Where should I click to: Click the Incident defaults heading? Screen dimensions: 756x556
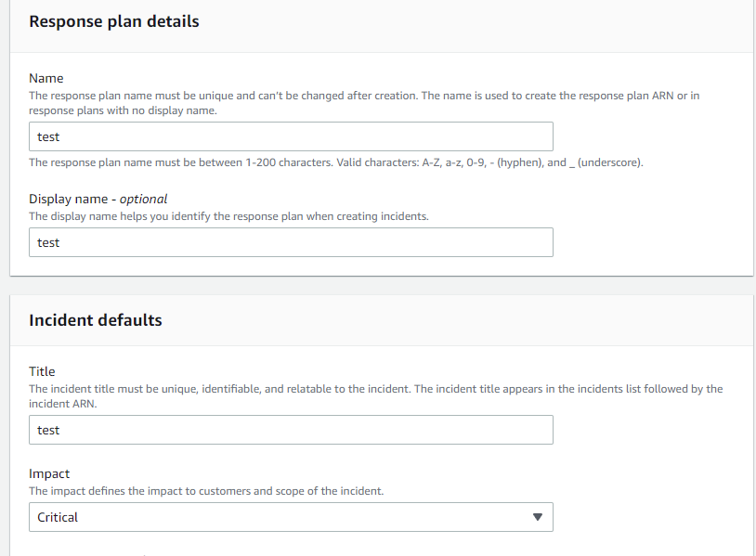click(x=96, y=320)
